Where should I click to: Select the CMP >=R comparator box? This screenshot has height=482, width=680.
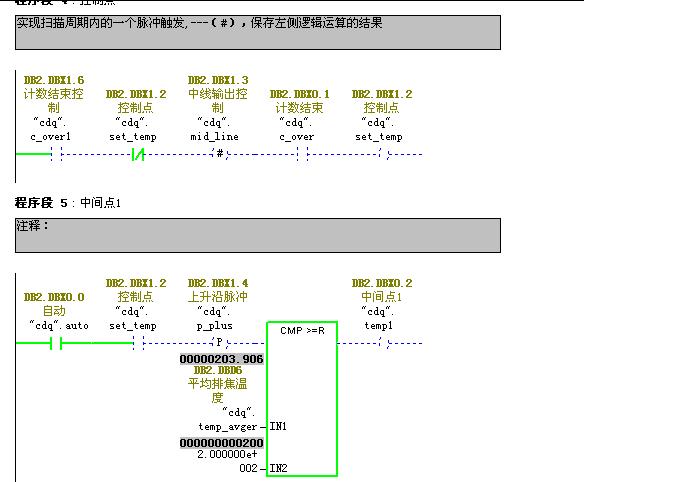click(302, 399)
